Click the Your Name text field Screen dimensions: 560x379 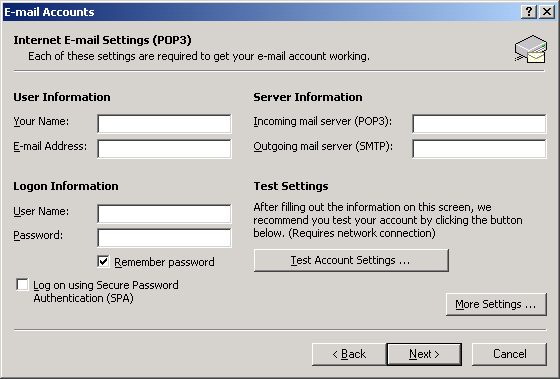pyautogui.click(x=164, y=124)
